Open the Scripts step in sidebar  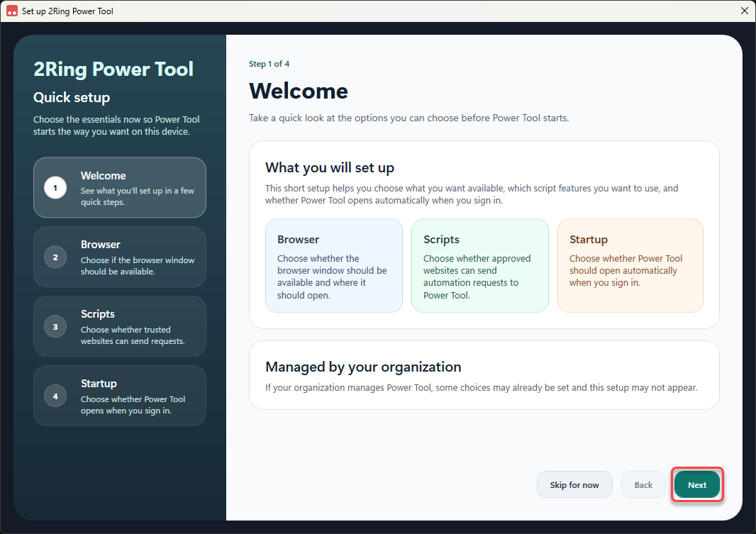click(x=120, y=326)
